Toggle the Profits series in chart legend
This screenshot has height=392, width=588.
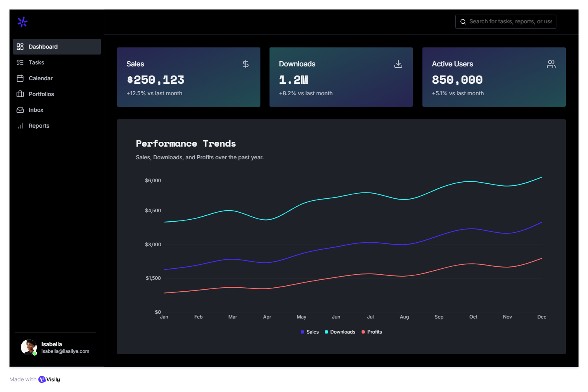point(372,332)
